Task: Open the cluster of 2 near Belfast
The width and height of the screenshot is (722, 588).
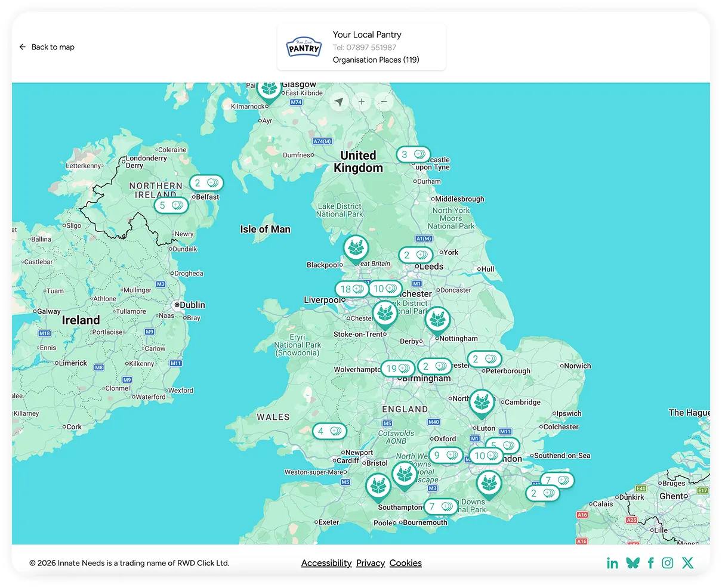Action: 206,183
